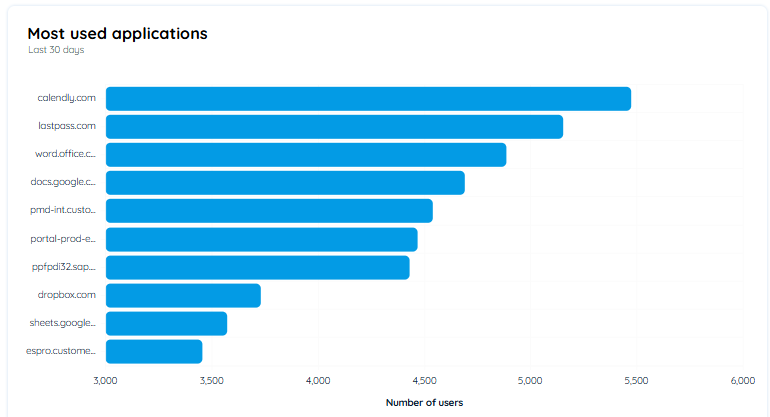Select the word.office bar in chart

point(306,155)
